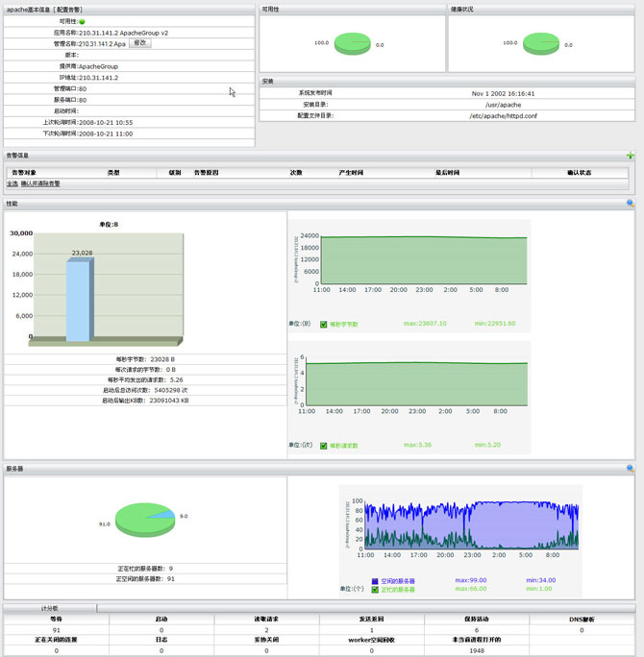The image size is (644, 657).
Task: Click the 健康状况 pie chart
Action: point(542,43)
